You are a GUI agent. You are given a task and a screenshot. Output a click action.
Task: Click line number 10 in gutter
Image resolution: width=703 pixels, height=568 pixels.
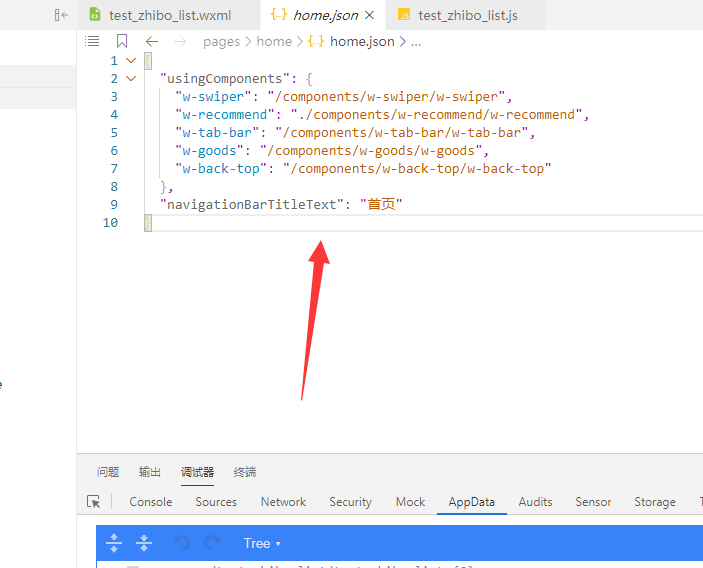click(x=110, y=223)
